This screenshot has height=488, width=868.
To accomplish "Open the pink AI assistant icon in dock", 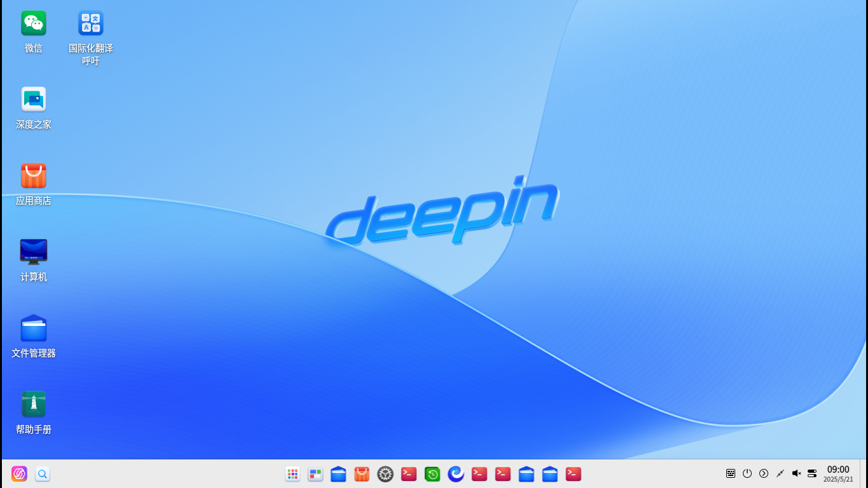I will pos(19,474).
